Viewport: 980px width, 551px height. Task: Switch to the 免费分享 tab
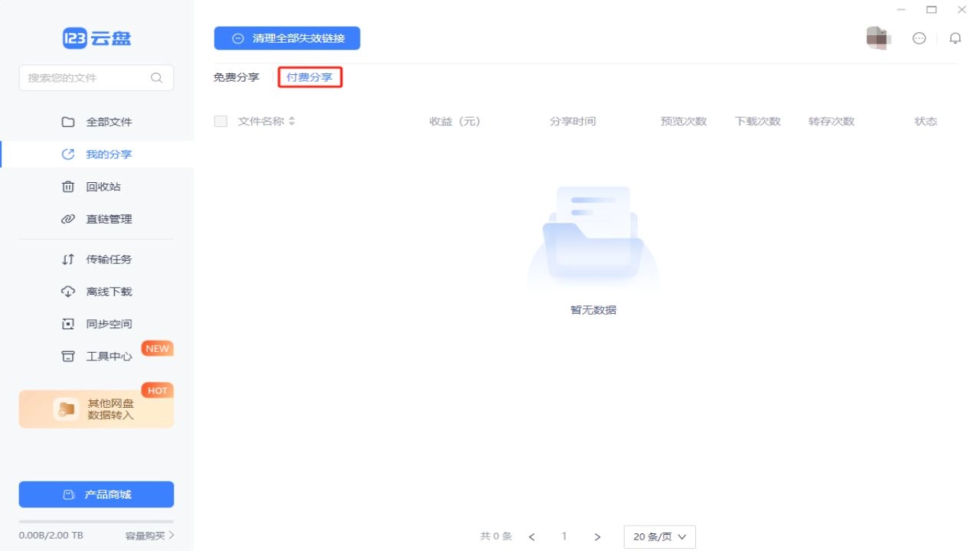click(236, 77)
